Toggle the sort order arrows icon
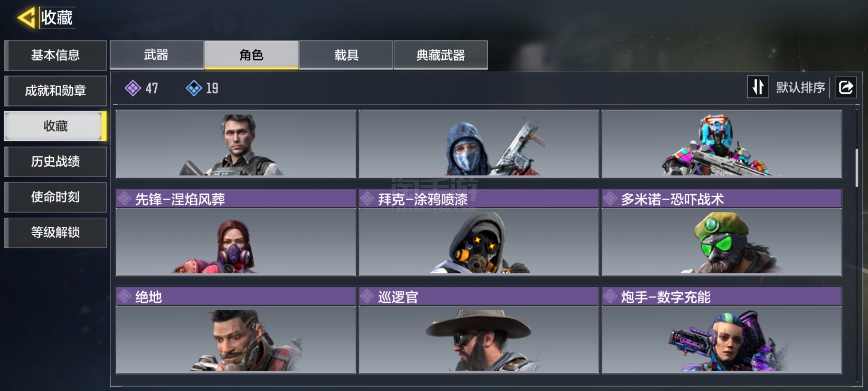Screen dimensions: 868x391 click(758, 87)
